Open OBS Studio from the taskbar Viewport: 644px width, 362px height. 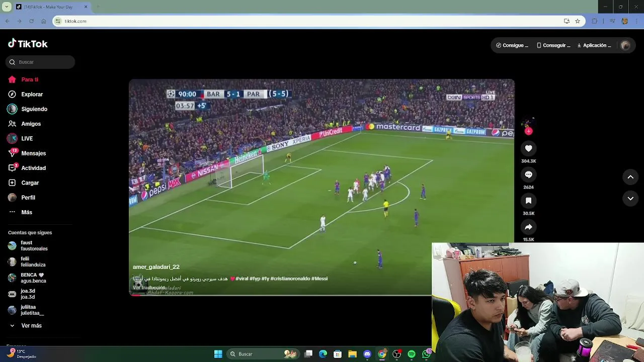397,354
